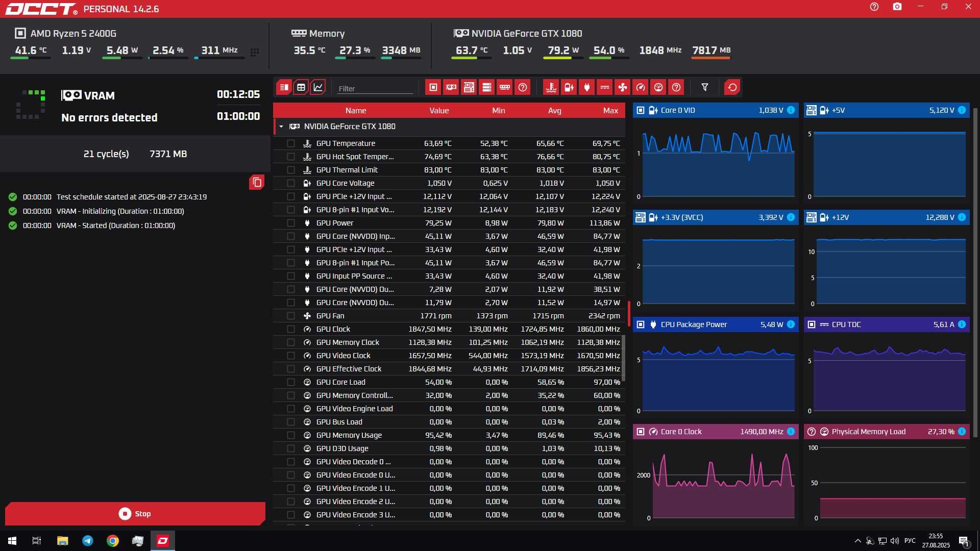The width and height of the screenshot is (980, 551).
Task: Toggle CPU sensors filter in toolbar
Action: pyautogui.click(x=433, y=87)
